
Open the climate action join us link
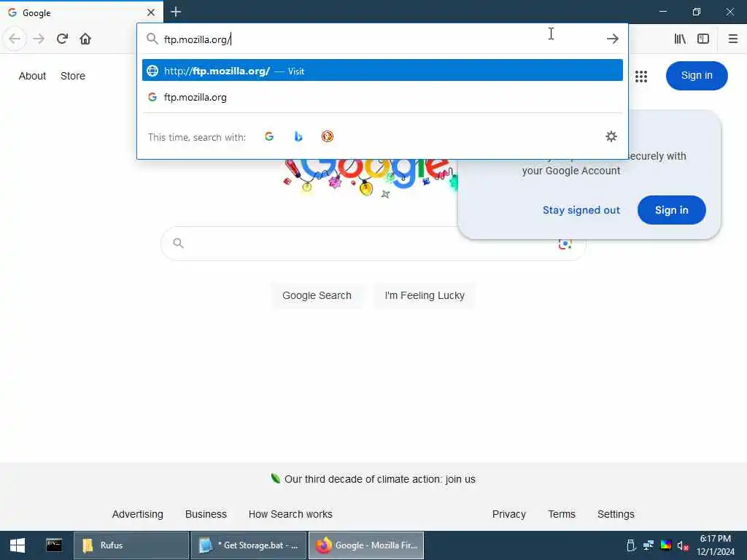(379, 479)
